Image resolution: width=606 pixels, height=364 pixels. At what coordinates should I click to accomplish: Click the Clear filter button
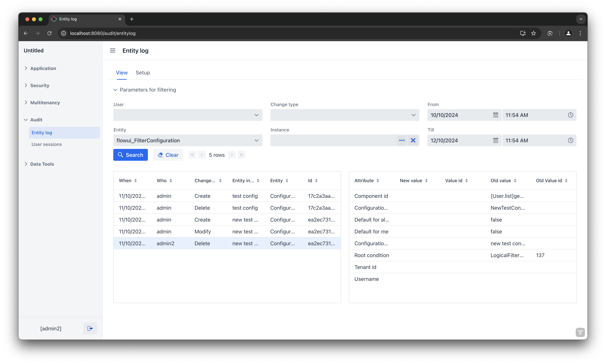point(168,155)
